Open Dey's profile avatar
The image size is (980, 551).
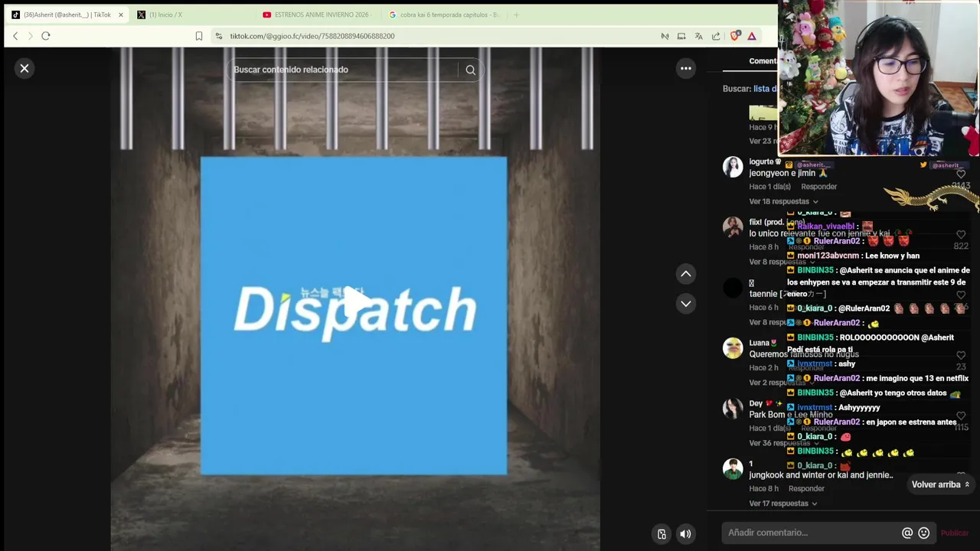[733, 409]
